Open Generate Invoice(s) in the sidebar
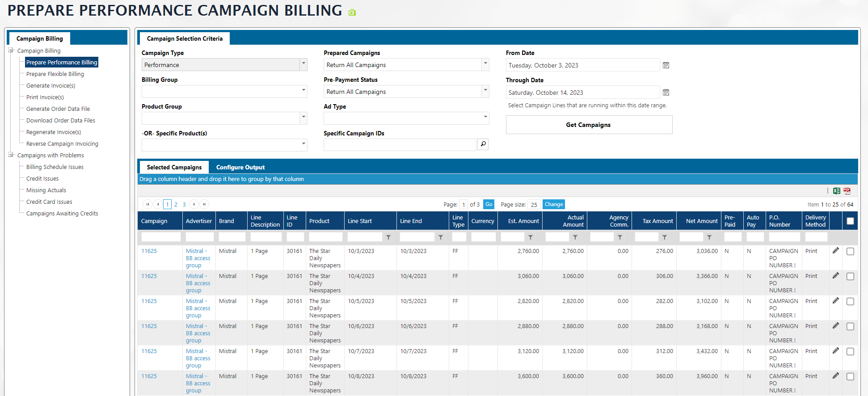This screenshot has height=396, width=868. [x=51, y=85]
